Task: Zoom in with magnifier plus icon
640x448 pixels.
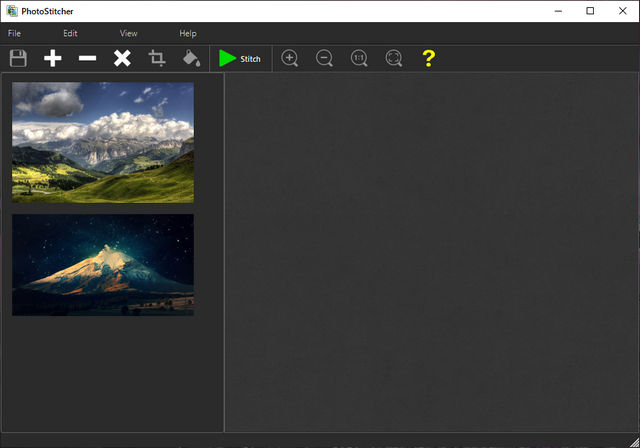Action: [290, 59]
